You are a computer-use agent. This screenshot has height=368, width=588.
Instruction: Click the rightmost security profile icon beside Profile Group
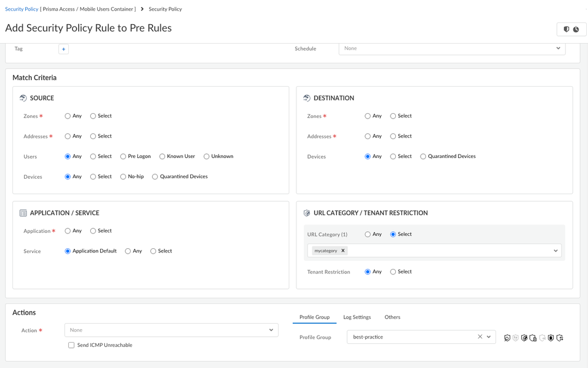(560, 338)
